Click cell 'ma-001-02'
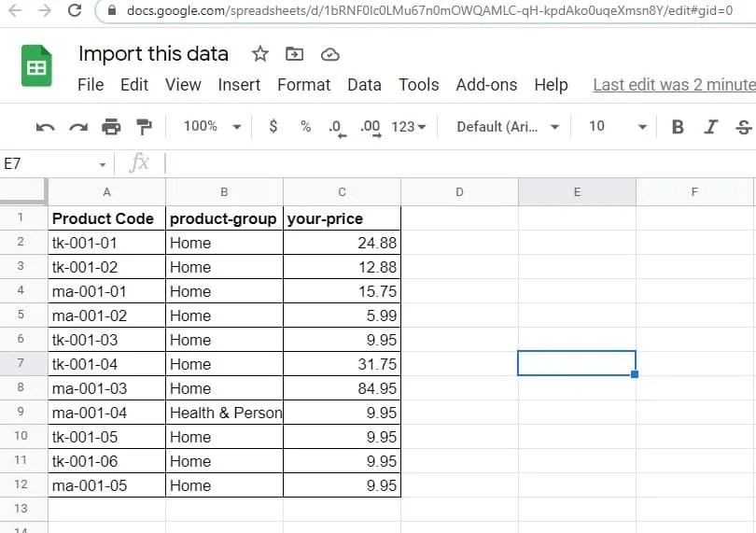Image resolution: width=756 pixels, height=533 pixels. click(106, 316)
